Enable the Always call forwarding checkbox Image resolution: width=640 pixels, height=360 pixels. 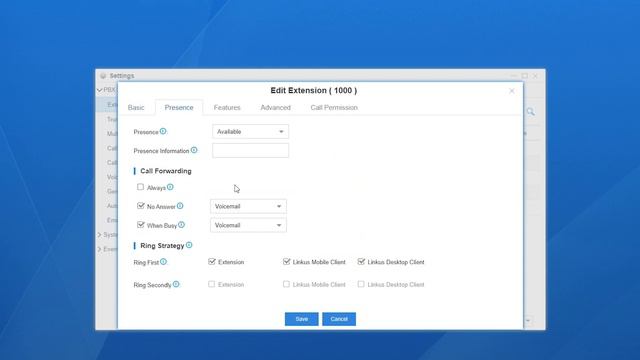pos(140,187)
